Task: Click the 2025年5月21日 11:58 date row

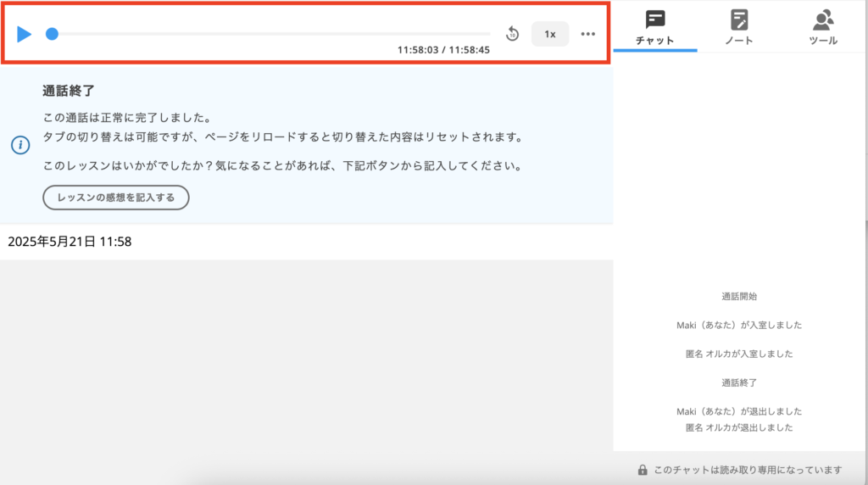Action: pos(70,242)
